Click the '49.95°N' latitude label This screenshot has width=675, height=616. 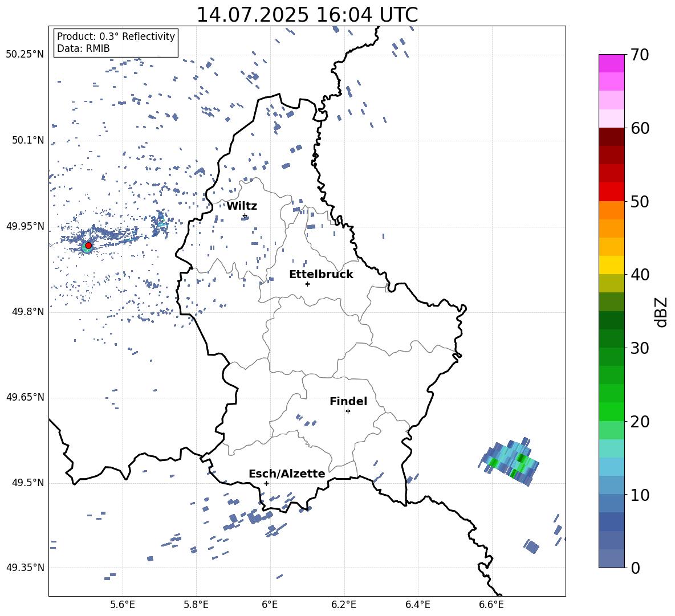(25, 226)
